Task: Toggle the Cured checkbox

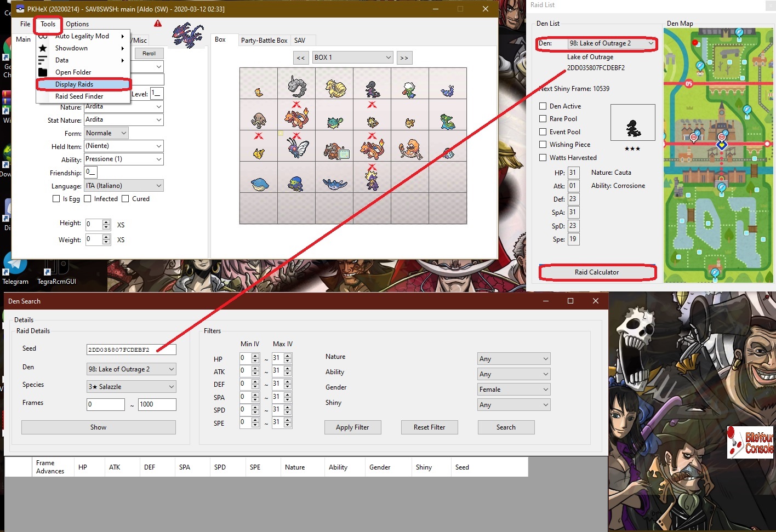Action: coord(125,199)
